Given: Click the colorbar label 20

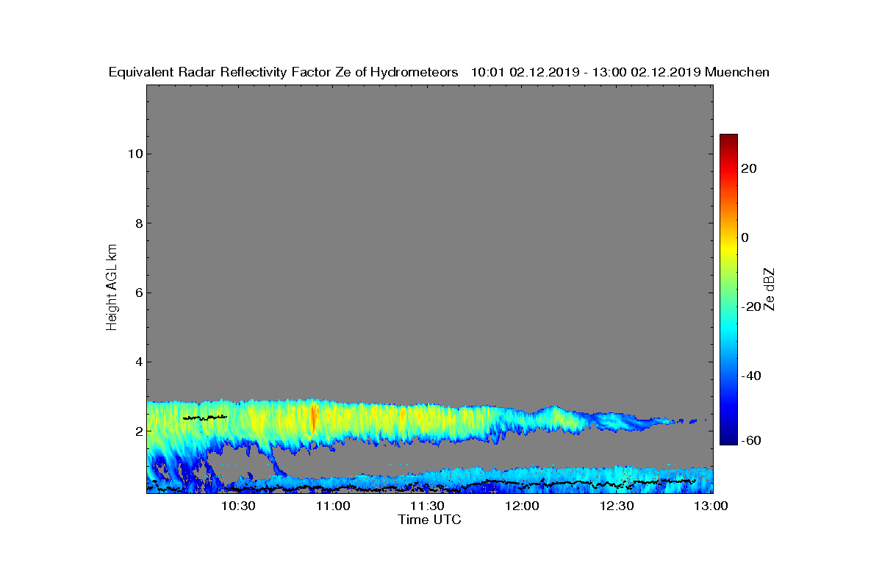Looking at the screenshot, I should [x=750, y=168].
